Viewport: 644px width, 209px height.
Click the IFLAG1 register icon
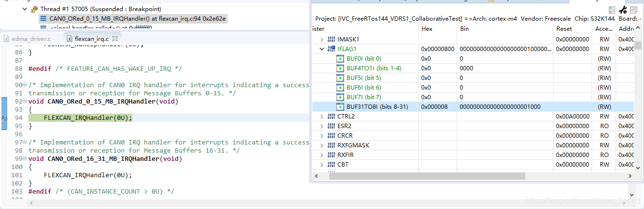[x=331, y=49]
